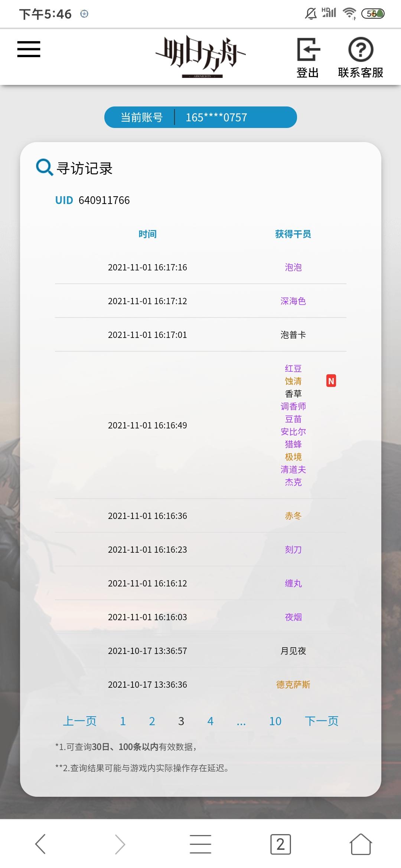Tap browser back arrow
This screenshot has width=401, height=868.
[40, 844]
